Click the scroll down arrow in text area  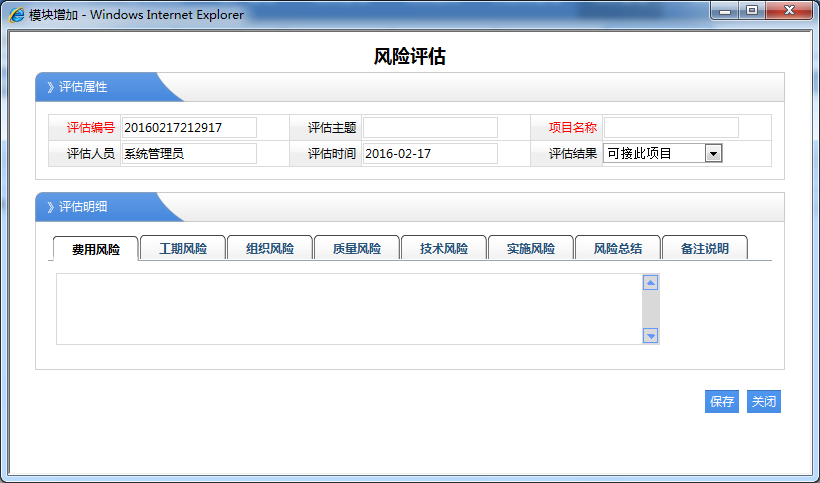pyautogui.click(x=651, y=336)
